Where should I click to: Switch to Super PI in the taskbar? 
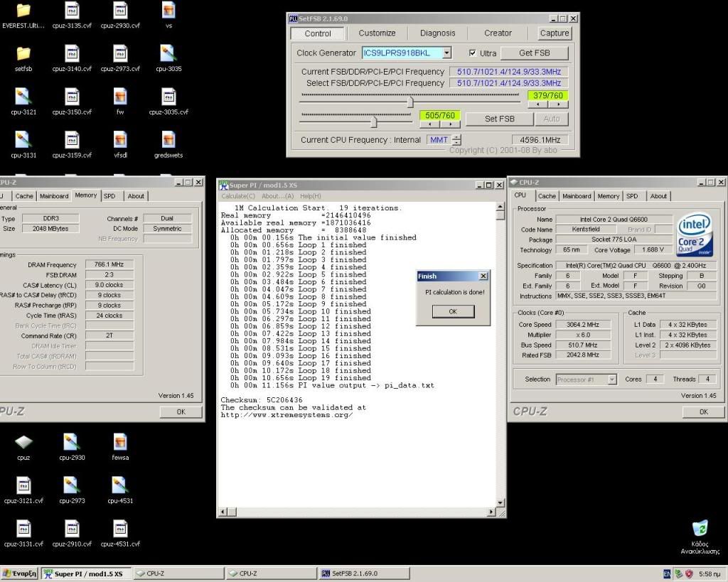pos(86,573)
